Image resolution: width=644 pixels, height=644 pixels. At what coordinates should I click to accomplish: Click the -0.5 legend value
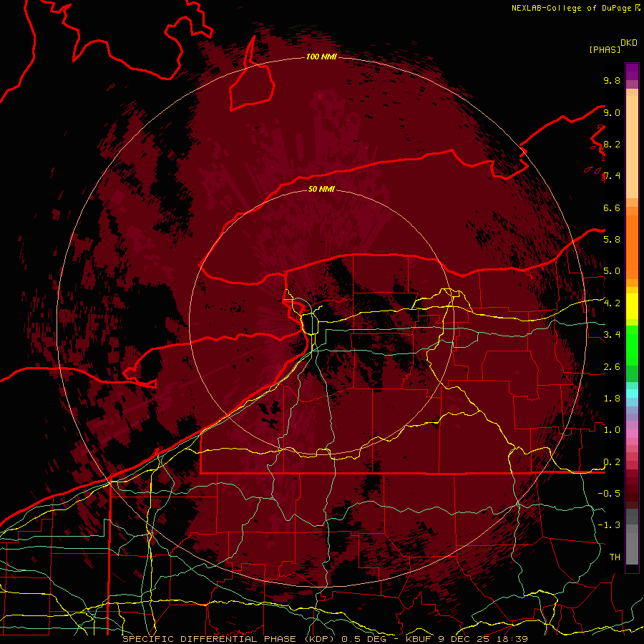[609, 493]
